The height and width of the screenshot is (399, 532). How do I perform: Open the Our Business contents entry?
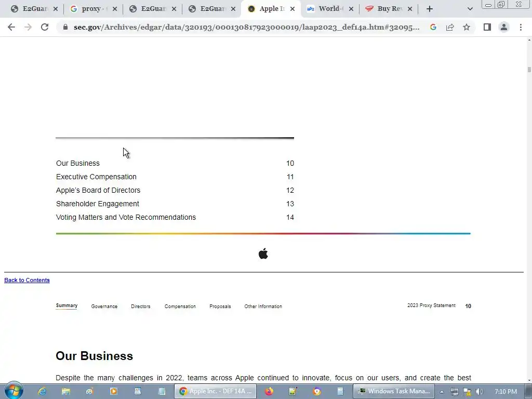[78, 163]
